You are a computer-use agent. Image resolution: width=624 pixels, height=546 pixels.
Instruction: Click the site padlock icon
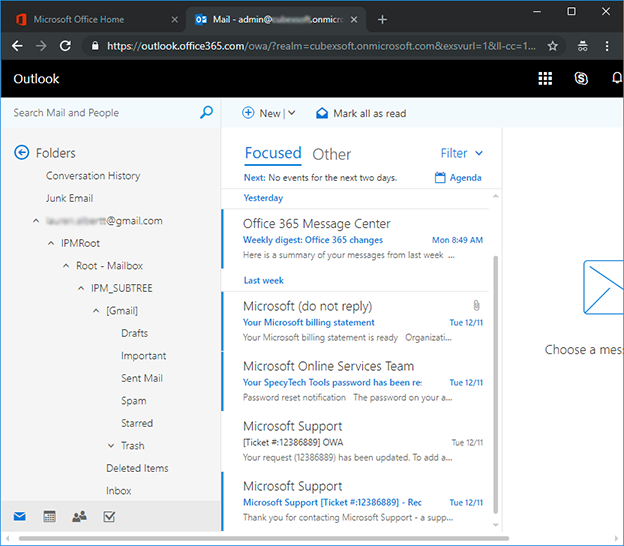[95, 46]
